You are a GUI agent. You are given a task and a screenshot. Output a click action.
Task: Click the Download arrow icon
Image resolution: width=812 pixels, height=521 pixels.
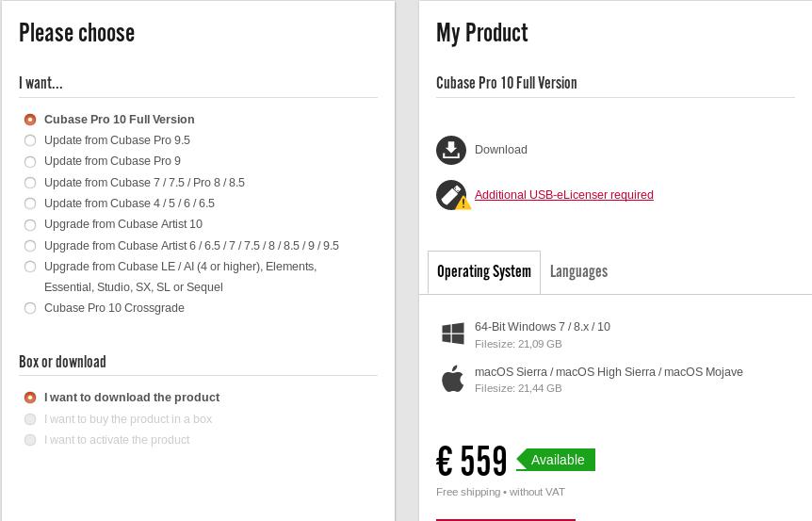pos(451,150)
